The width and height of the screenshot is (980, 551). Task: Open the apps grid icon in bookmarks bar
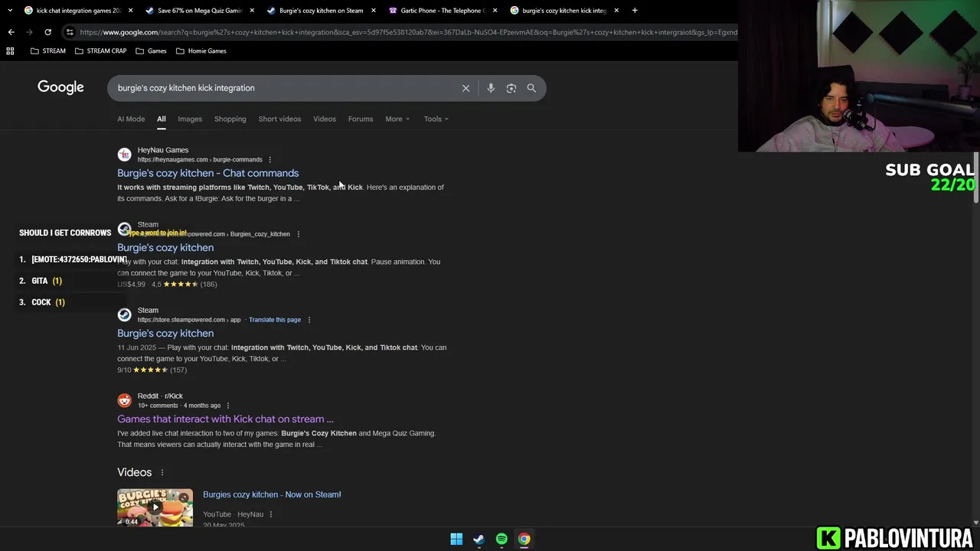[10, 51]
